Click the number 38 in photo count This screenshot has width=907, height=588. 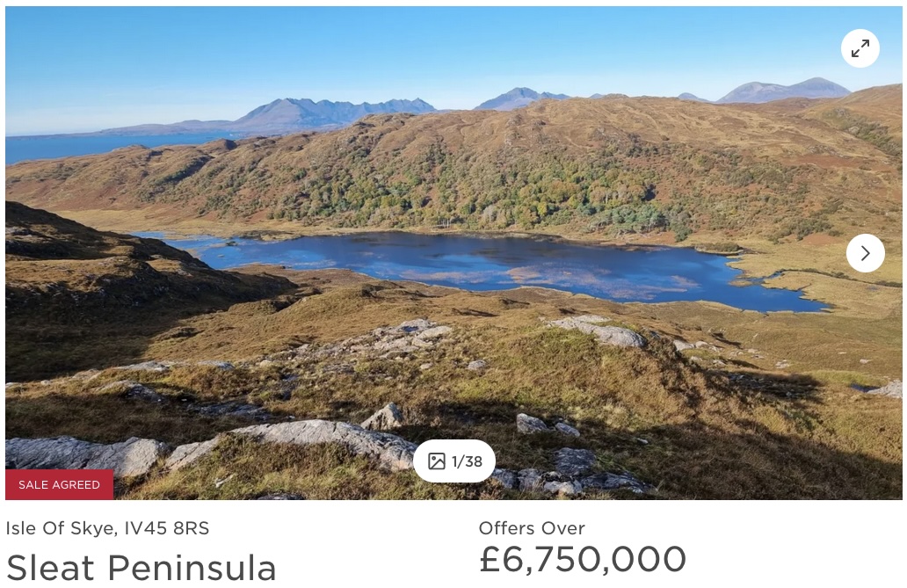[474, 461]
